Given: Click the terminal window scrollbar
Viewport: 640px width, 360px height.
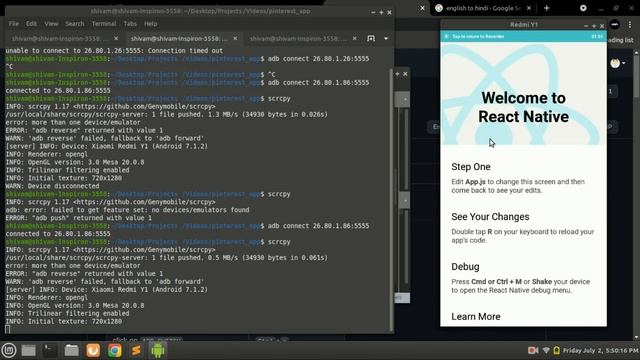Looking at the screenshot, I should click(391, 200).
